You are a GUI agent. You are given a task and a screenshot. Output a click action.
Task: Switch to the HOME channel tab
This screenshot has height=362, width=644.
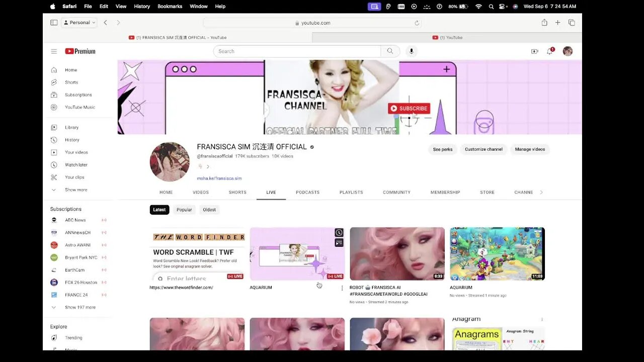[x=166, y=193]
